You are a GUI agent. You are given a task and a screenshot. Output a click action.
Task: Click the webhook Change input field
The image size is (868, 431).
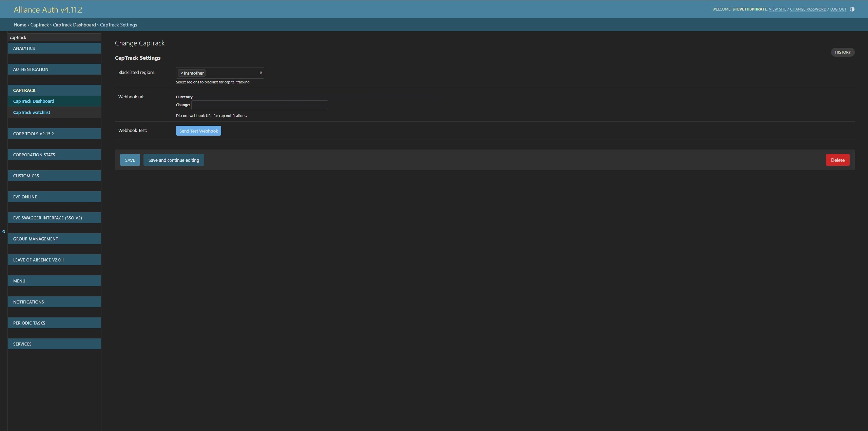[259, 105]
